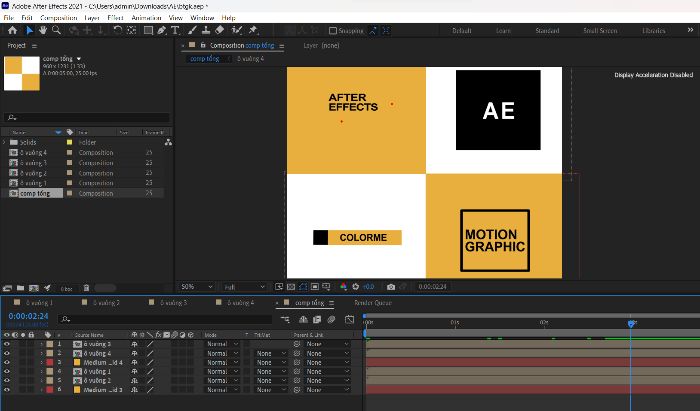Screen dimensions: 700x411
Task: Hide layer 1 ô vuông 3 with eye
Action: 7,344
